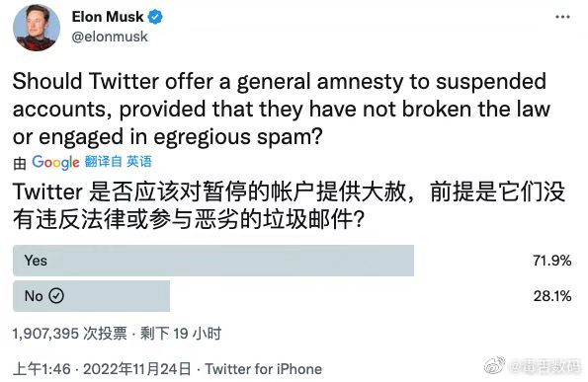This screenshot has height=382, width=588.
Task: Click the Weibo watermark logo
Action: click(x=494, y=365)
